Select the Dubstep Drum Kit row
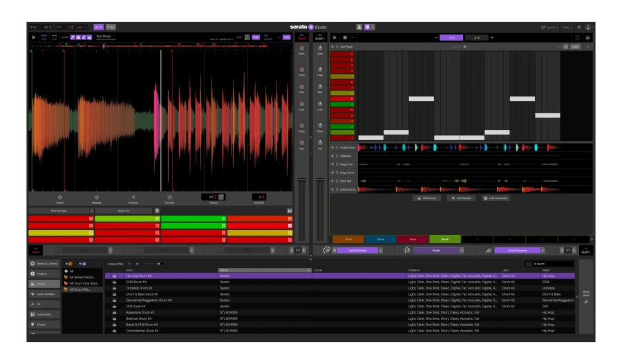622x364 pixels. pyautogui.click(x=339, y=288)
